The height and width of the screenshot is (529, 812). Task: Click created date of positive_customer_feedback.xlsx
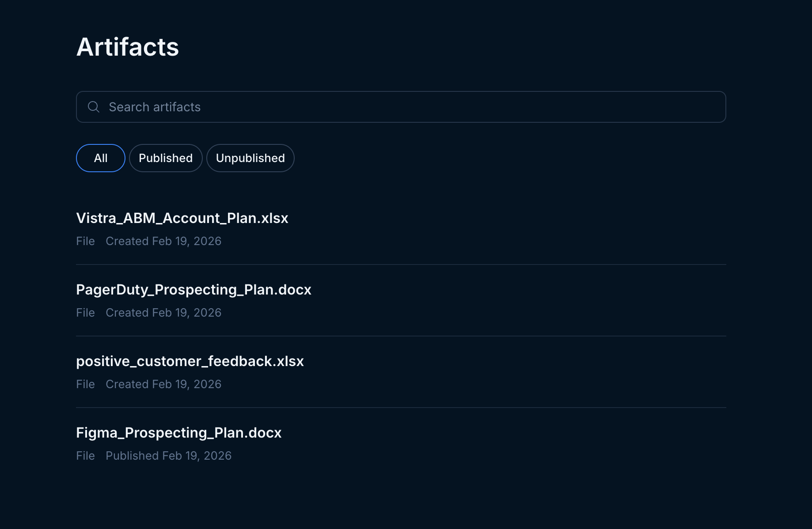[163, 384]
